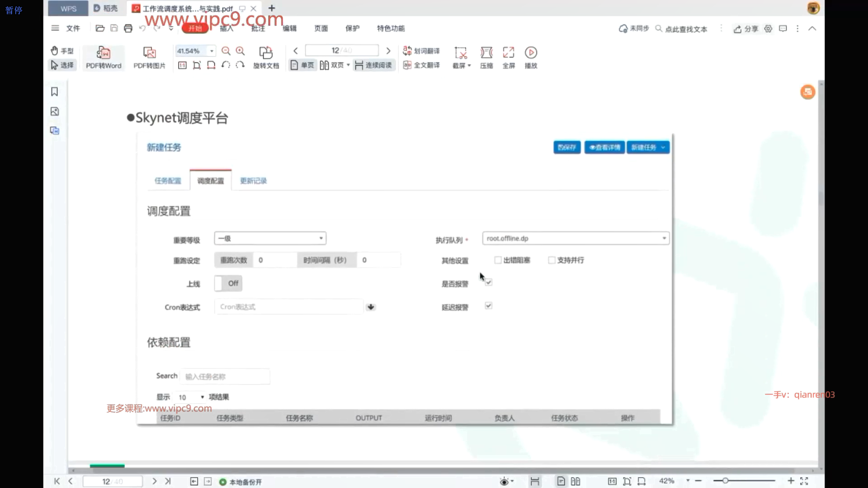The width and height of the screenshot is (868, 488).
Task: Toggle the 上线 Off switch
Action: pos(228,283)
